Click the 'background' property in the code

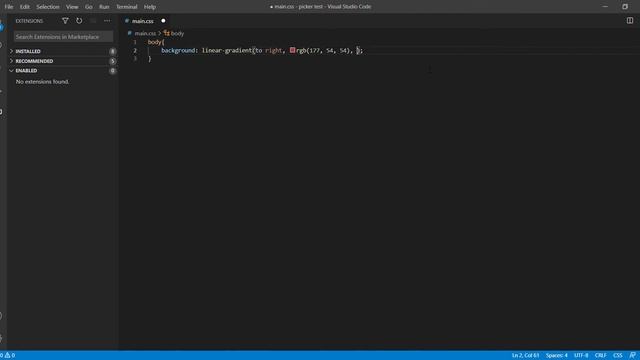point(178,50)
